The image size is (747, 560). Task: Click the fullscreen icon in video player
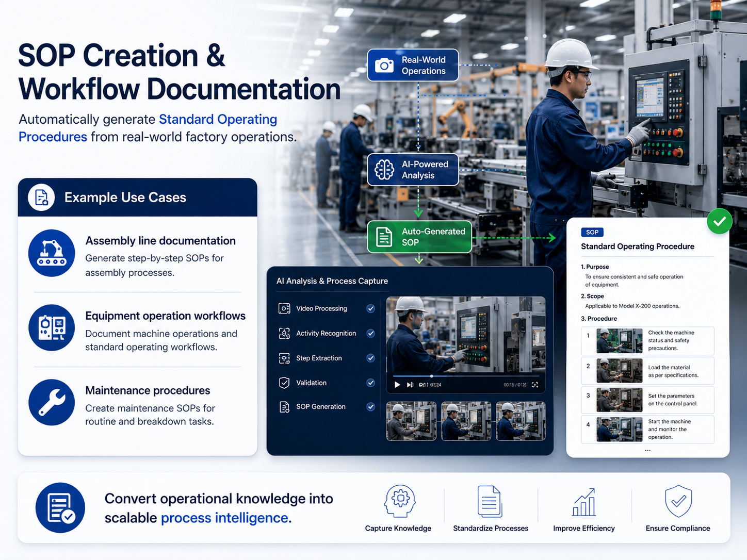click(535, 385)
